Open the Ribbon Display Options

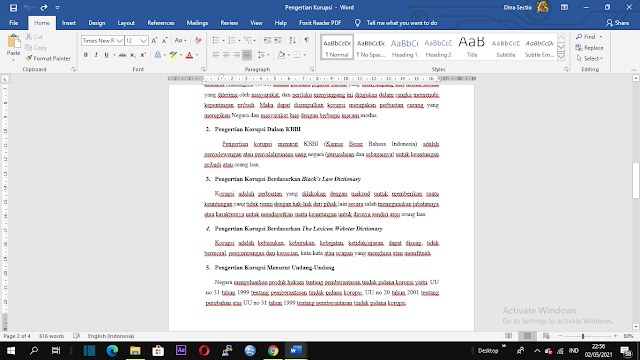pyautogui.click(x=564, y=8)
